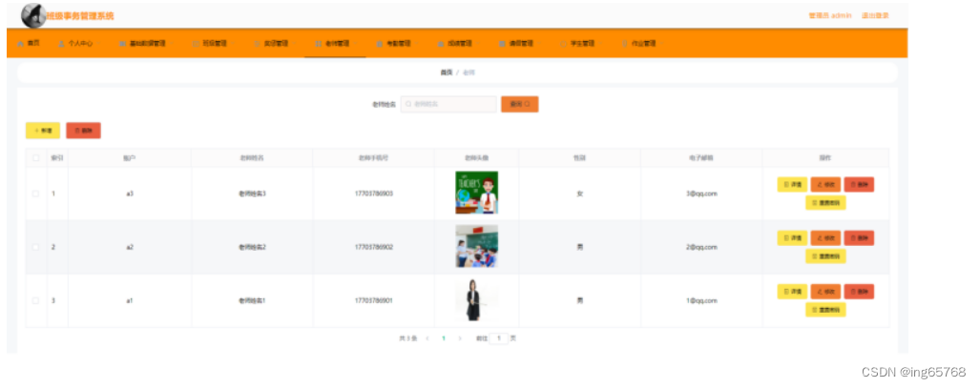This screenshot has width=980, height=388.
Task: Click 修改 button for row a1
Action: pyautogui.click(x=825, y=292)
